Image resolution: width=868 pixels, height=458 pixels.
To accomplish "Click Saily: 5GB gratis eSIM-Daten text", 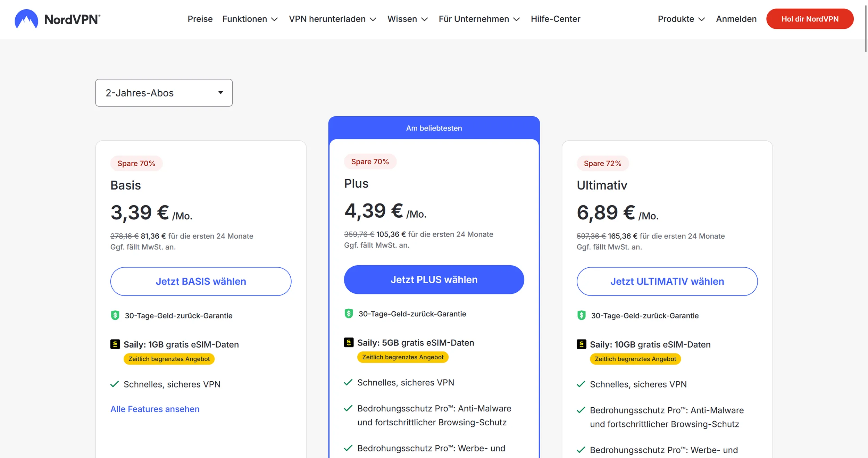I will 416,343.
